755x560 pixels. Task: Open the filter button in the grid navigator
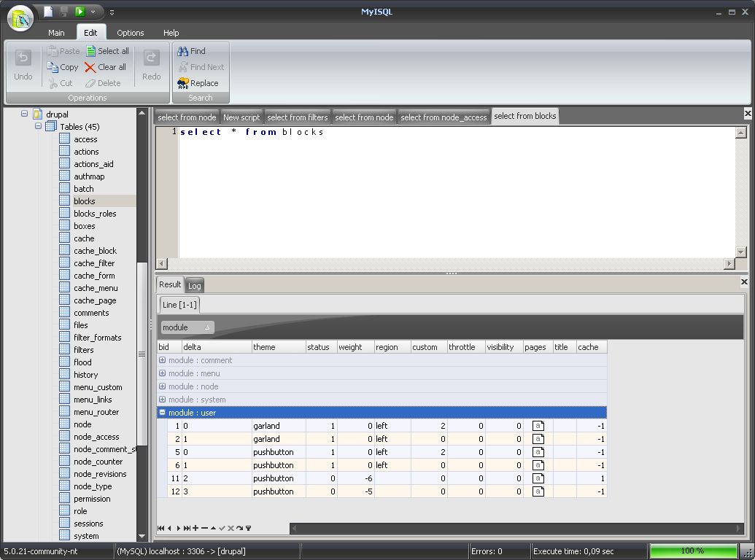click(x=249, y=528)
